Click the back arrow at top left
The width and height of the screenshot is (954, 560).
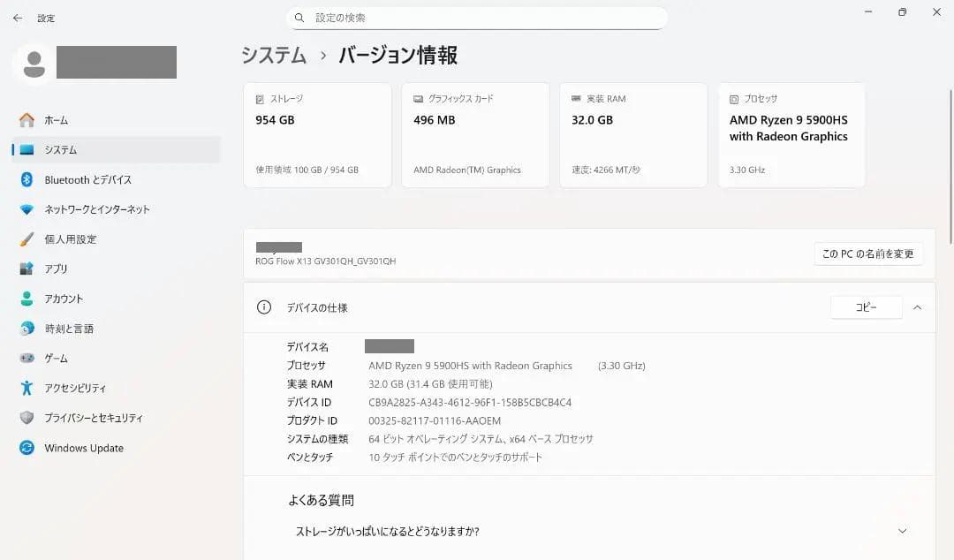[17, 18]
